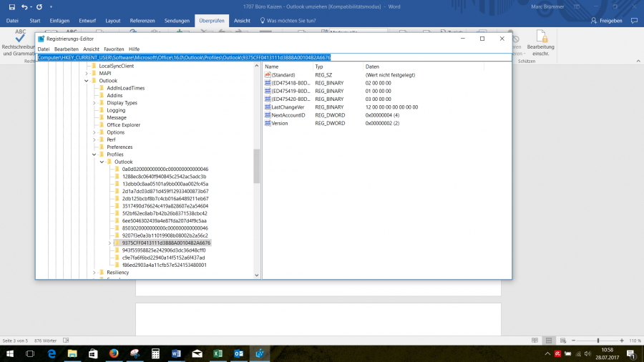
Task: Open Excel from the taskbar
Action: (x=218, y=353)
